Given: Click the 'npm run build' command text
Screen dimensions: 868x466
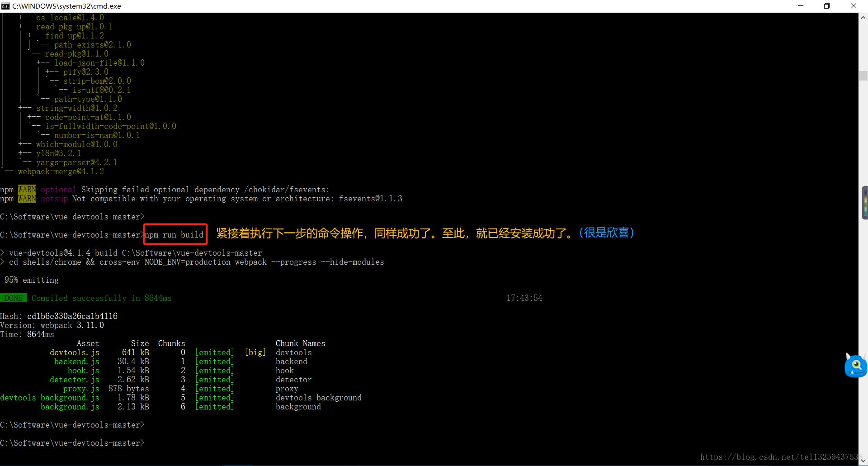Looking at the screenshot, I should (174, 235).
